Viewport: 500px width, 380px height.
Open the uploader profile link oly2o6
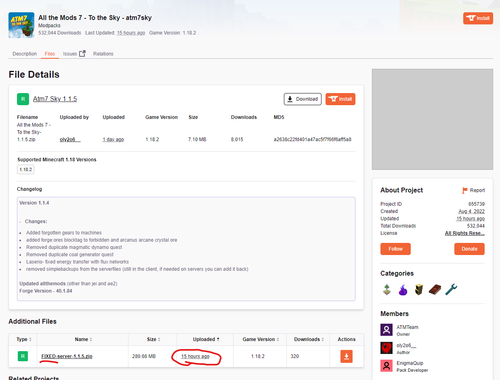tap(70, 139)
